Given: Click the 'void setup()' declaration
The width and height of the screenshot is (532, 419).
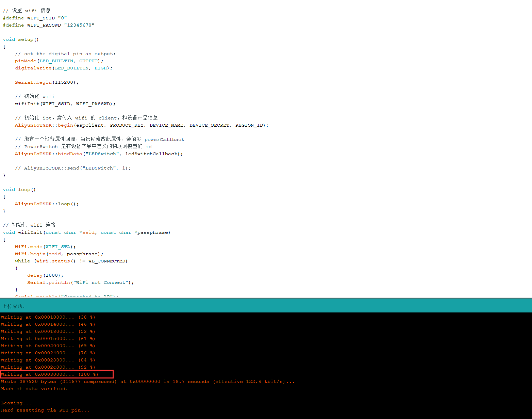Looking at the screenshot, I should (x=21, y=39).
